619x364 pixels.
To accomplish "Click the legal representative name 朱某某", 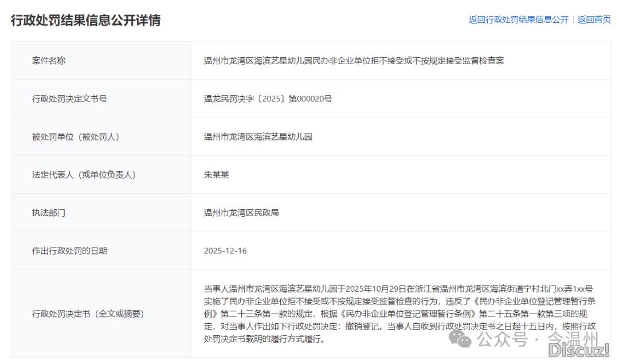I will (217, 175).
